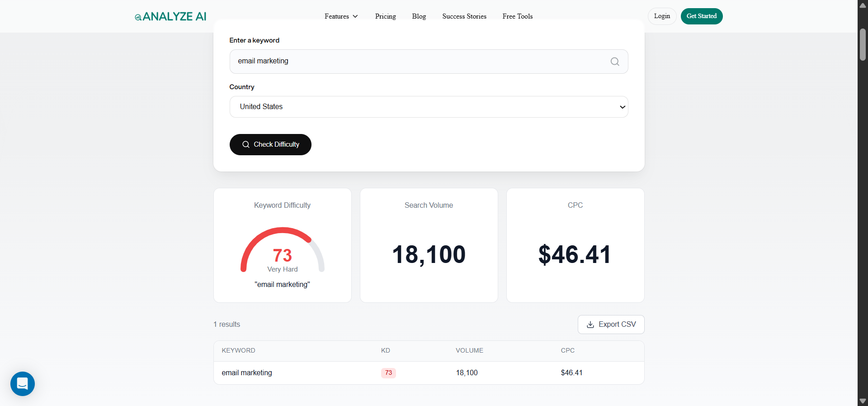Click the $46.41 cell in table row
The height and width of the screenshot is (406, 868).
pyautogui.click(x=571, y=373)
